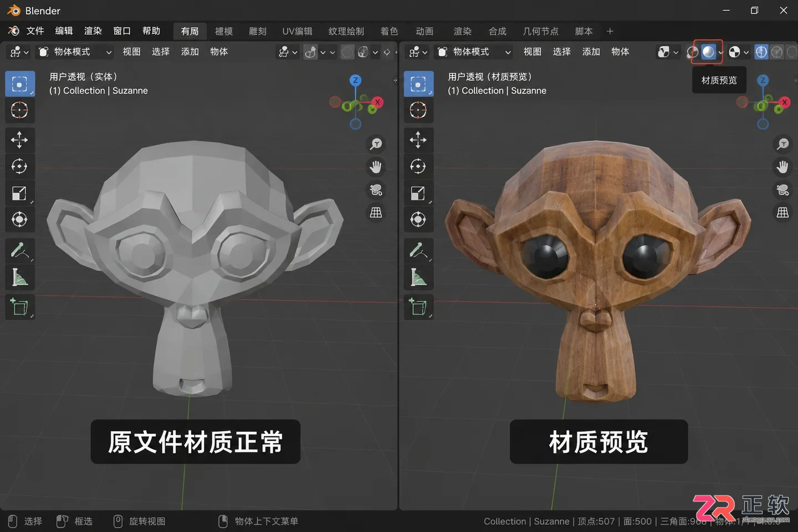Open editor type dropdown in Solid viewport
This screenshot has width=798, height=532.
(x=19, y=52)
